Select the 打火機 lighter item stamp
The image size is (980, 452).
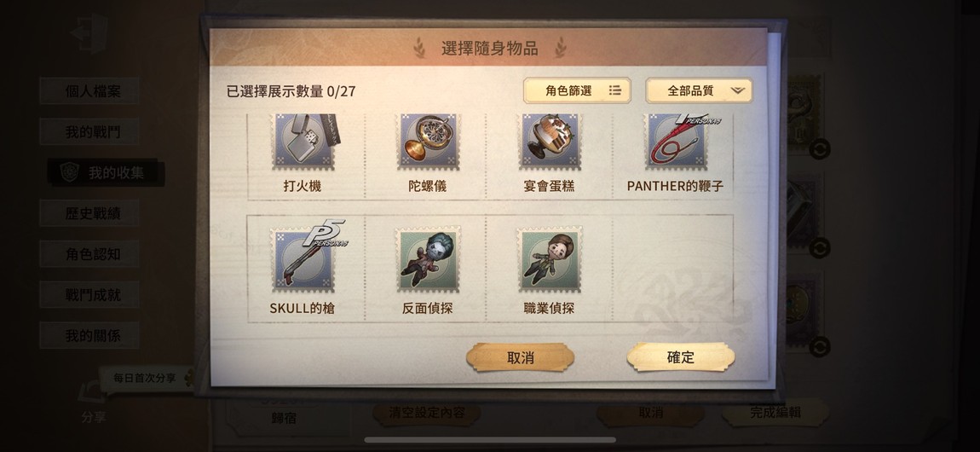pos(303,142)
